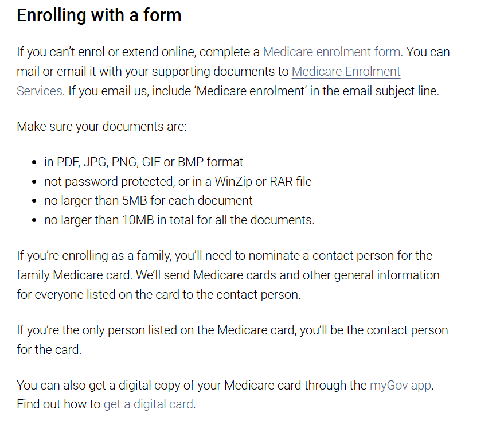Click the paragraph about enrolling as a family
This screenshot has width=504, height=428.
tap(228, 275)
